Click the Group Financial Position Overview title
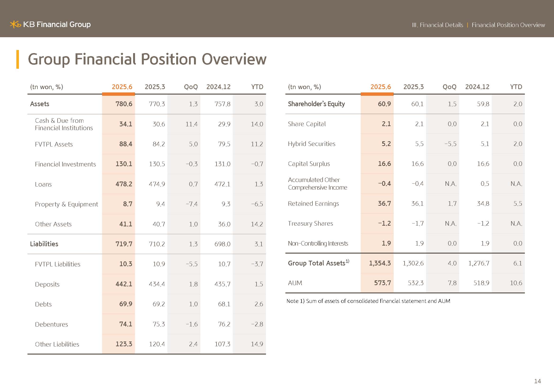Screen dimensions: 554x392 click(x=147, y=59)
